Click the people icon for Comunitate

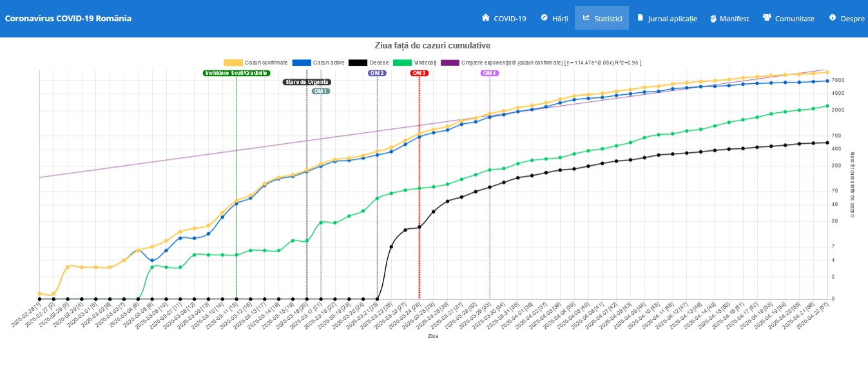[767, 18]
